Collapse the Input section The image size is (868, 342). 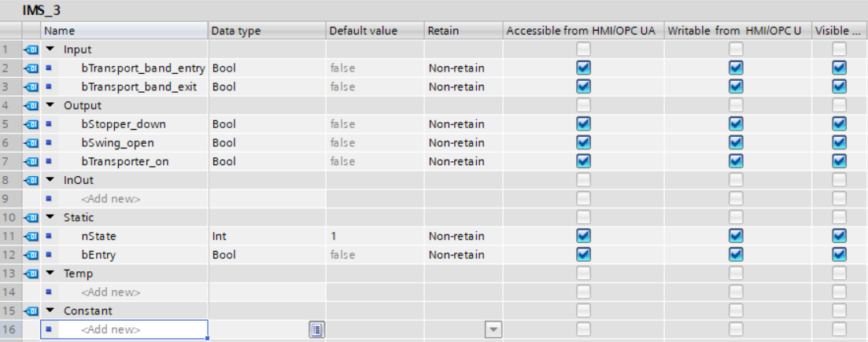51,50
